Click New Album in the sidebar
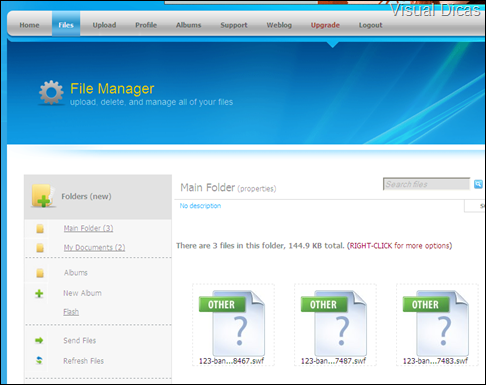This screenshot has width=486, height=385. click(x=82, y=293)
